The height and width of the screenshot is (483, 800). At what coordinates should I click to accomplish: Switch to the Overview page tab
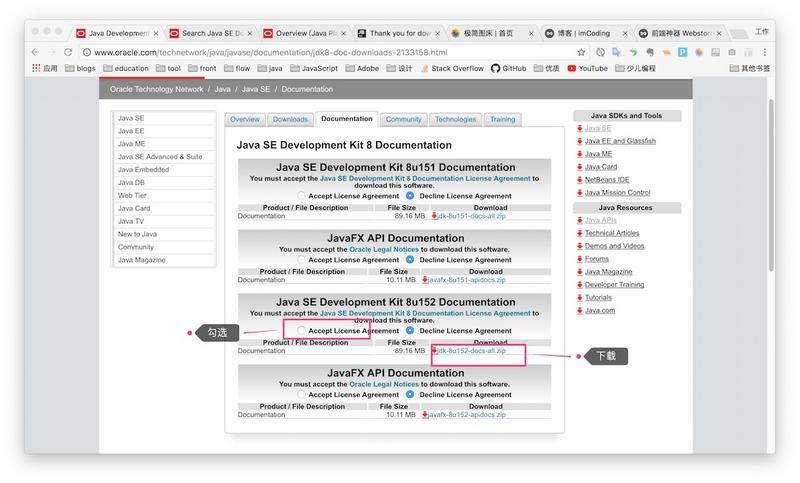point(245,119)
